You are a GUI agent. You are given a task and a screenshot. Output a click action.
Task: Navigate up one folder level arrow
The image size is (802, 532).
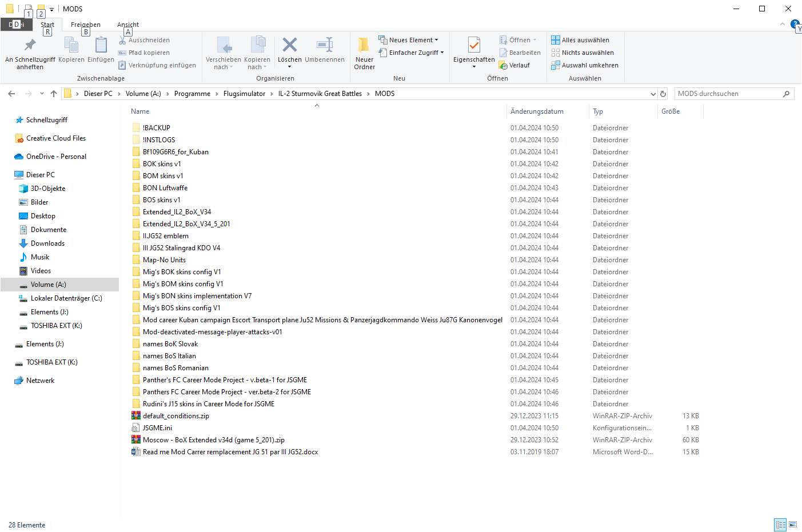point(54,94)
